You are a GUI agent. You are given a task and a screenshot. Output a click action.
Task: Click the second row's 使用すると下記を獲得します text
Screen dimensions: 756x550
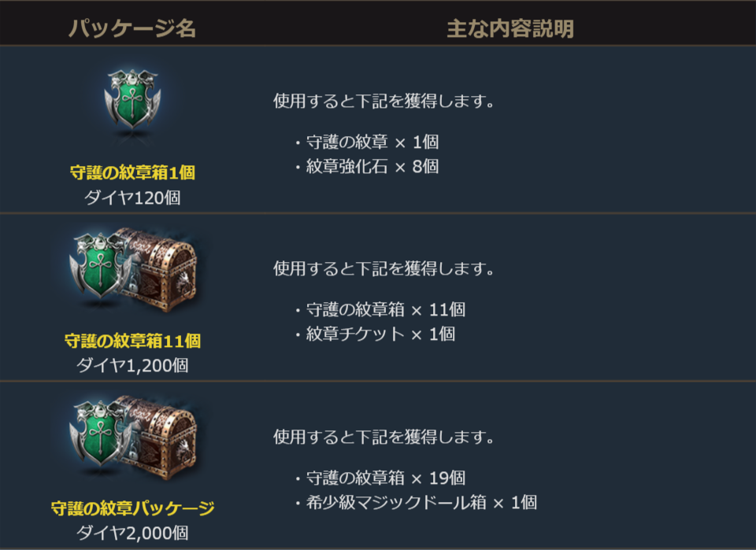pos(384,268)
